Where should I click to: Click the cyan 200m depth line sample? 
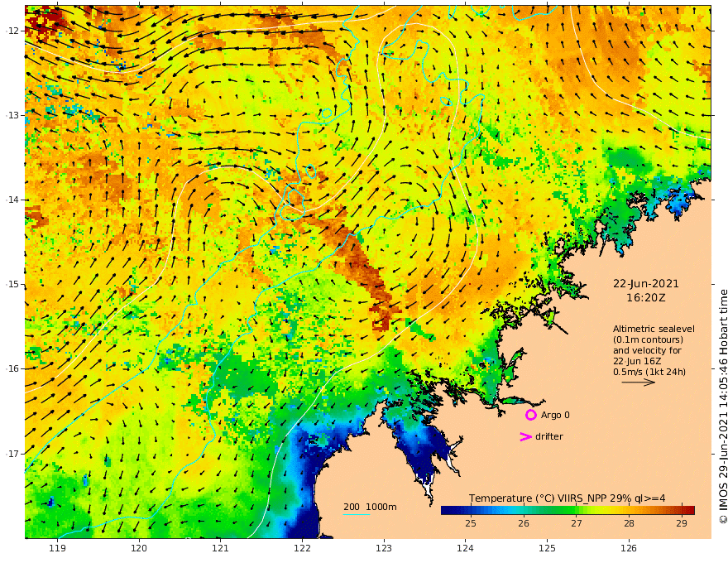pos(356,515)
